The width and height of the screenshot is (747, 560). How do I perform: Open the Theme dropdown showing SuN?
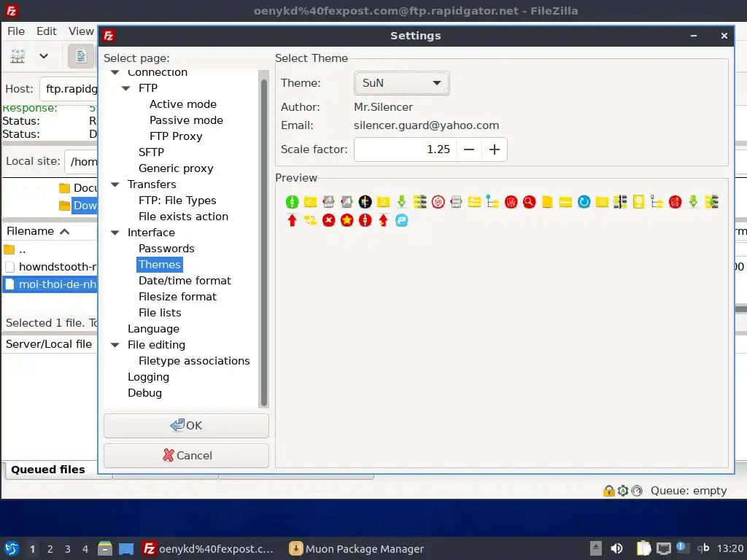point(402,83)
